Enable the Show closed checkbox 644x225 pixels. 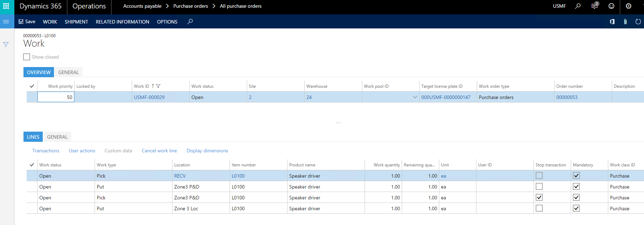click(x=27, y=57)
